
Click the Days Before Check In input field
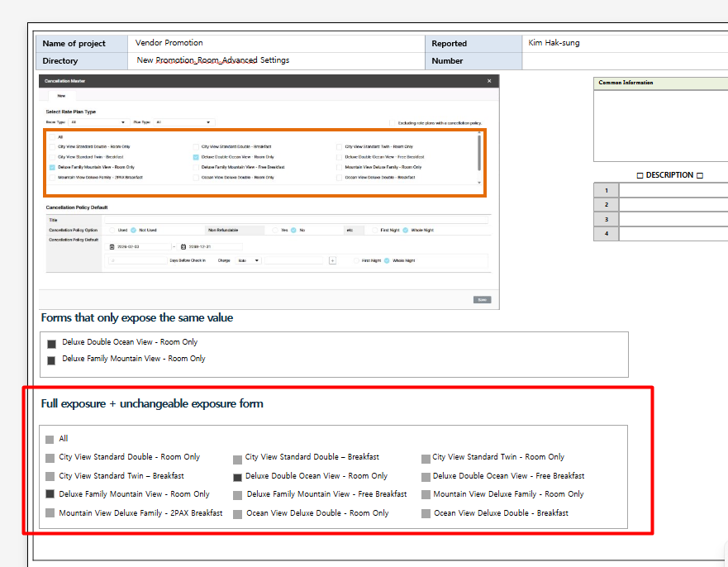coord(137,260)
